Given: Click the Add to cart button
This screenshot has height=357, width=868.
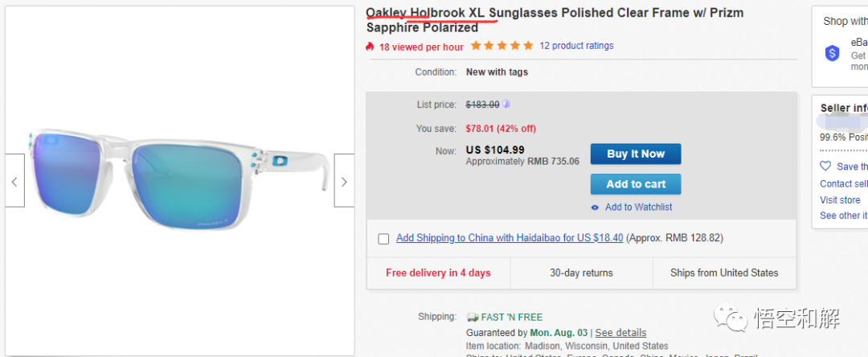Looking at the screenshot, I should pyautogui.click(x=636, y=184).
